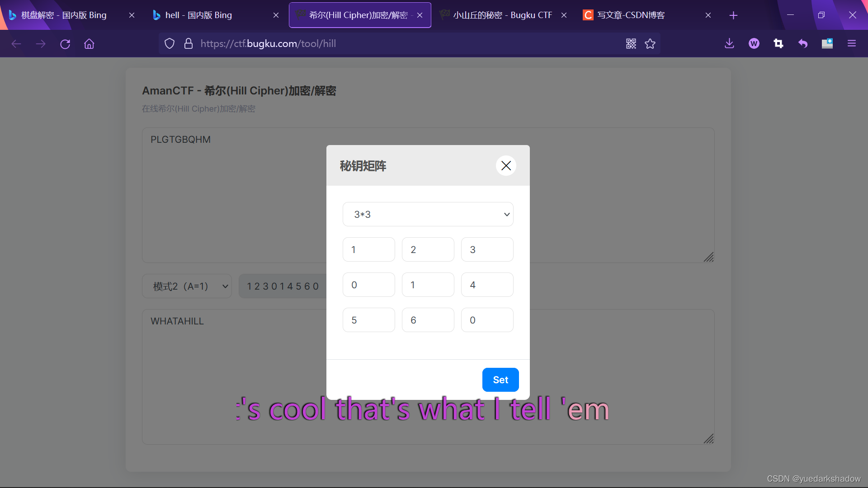Open a new browser tab

pyautogui.click(x=733, y=15)
